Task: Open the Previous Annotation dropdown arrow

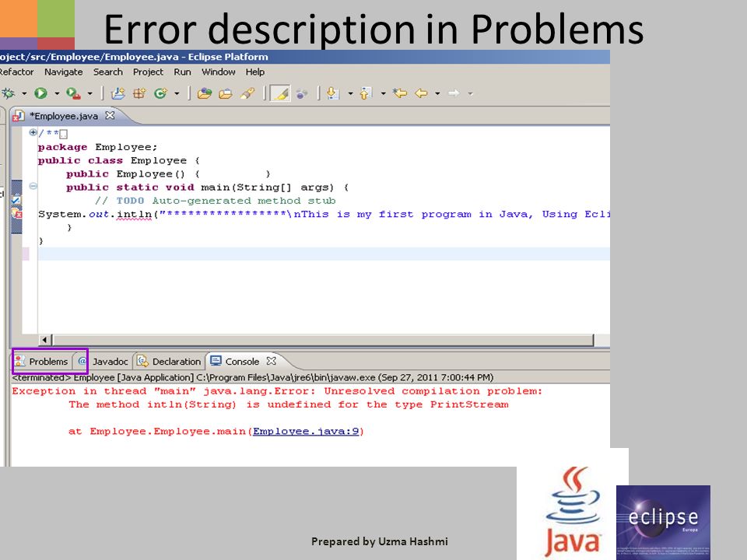Action: [383, 94]
